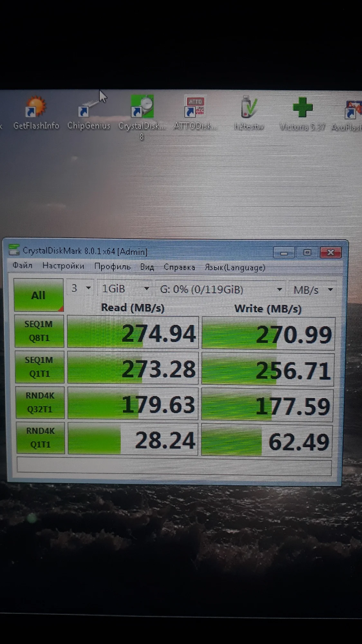Screen dimensions: 362x644
Task: Launch the CrystalDiskMark 8 desktop shortcut
Action: (x=142, y=108)
